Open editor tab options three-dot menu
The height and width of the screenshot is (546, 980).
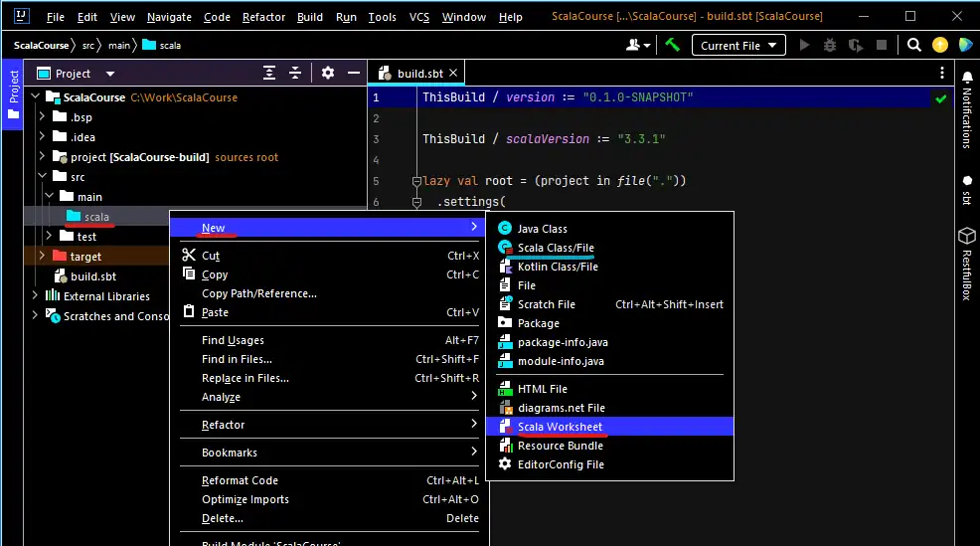coord(942,74)
